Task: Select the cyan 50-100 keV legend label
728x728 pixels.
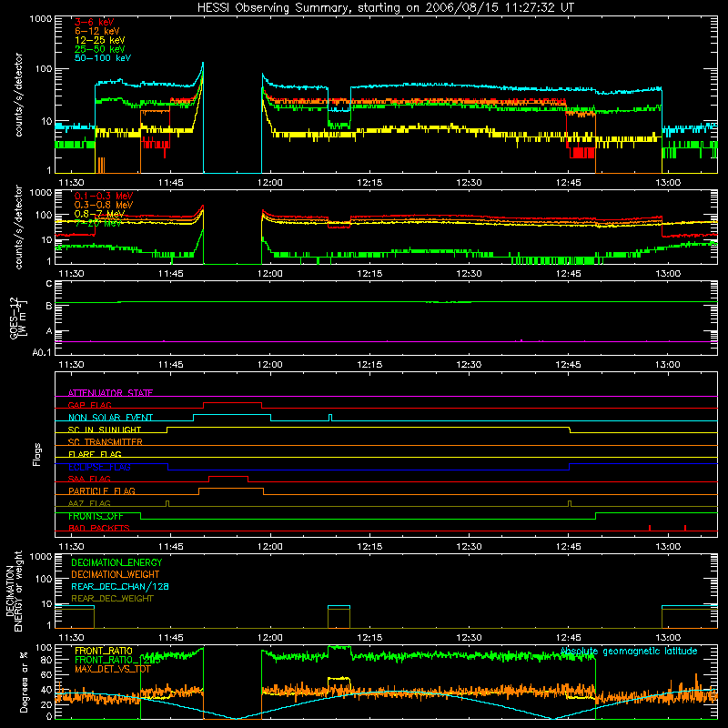Action: coord(103,58)
